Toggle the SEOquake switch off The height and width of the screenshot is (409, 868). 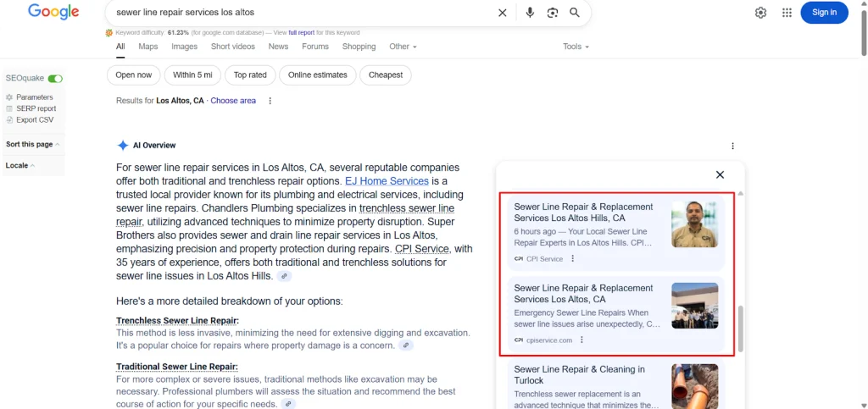point(55,79)
